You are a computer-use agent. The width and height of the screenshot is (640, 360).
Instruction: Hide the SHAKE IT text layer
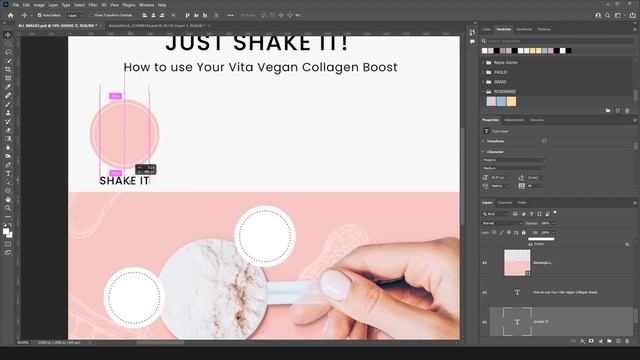[x=484, y=322]
